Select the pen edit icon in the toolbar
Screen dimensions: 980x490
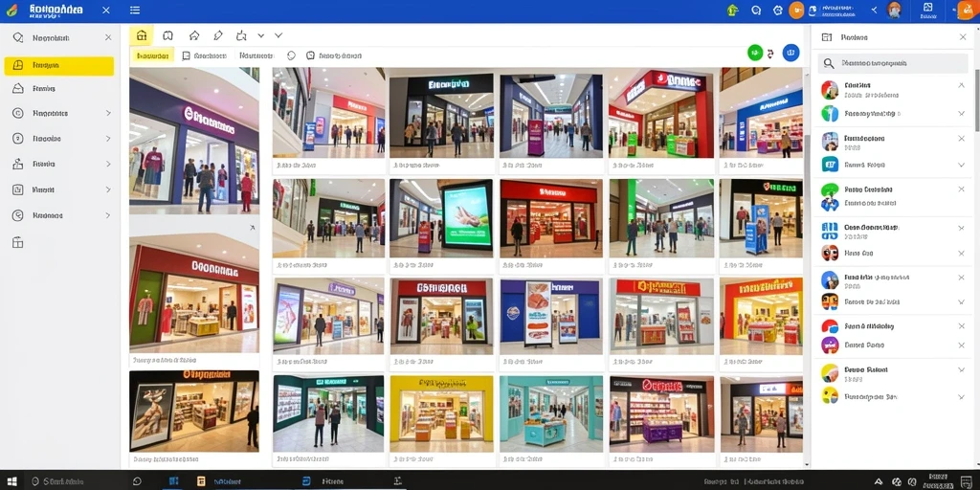pyautogui.click(x=217, y=35)
